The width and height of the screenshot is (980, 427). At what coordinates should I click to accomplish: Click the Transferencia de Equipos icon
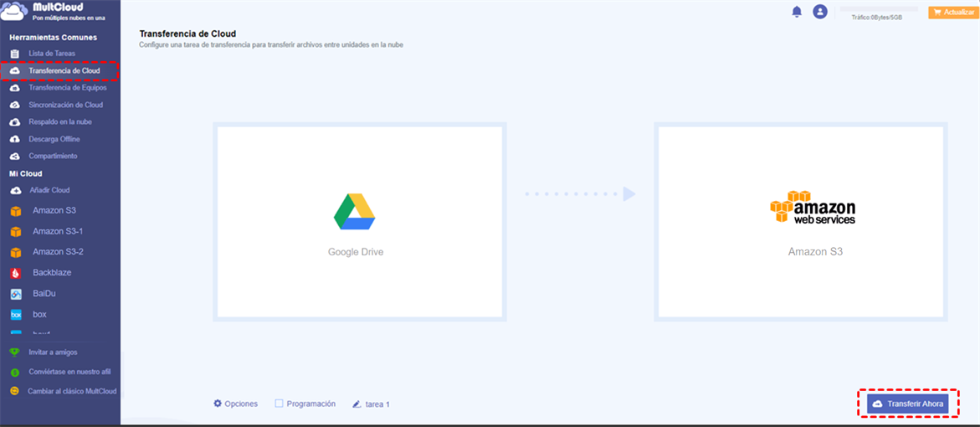tap(15, 88)
